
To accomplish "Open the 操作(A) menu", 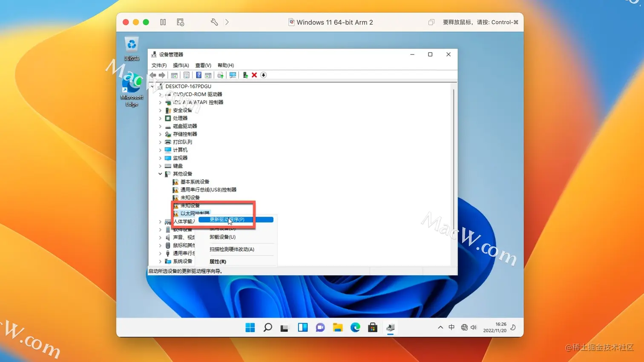I will coord(181,66).
